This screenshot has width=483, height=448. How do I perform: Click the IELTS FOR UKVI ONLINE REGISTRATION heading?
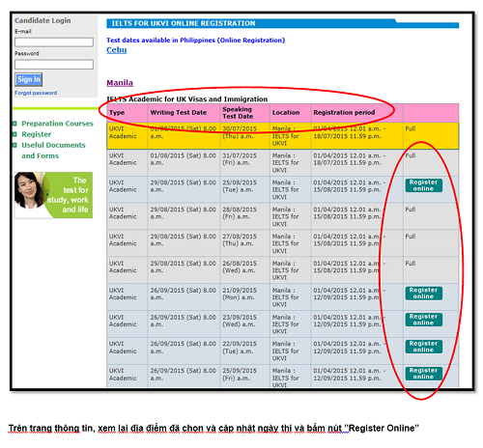coord(184,23)
